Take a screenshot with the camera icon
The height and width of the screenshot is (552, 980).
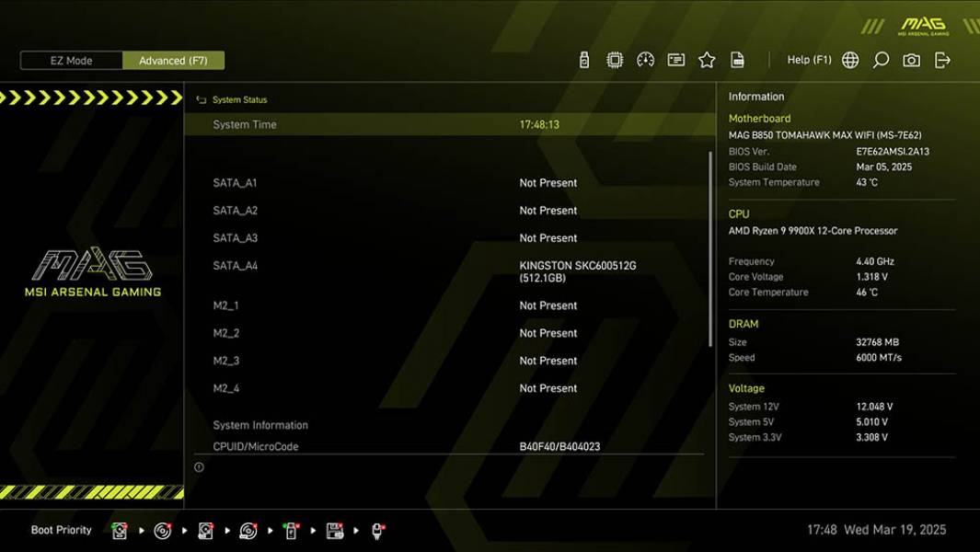(911, 60)
